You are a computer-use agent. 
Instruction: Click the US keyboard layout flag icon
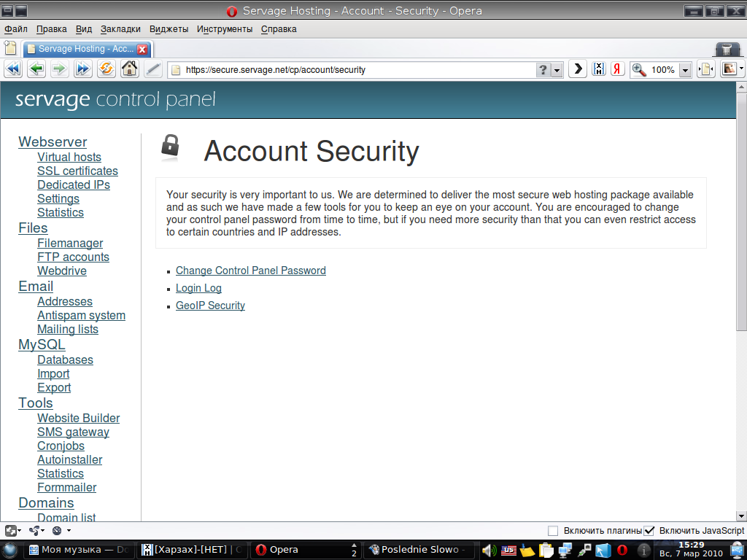pyautogui.click(x=508, y=551)
